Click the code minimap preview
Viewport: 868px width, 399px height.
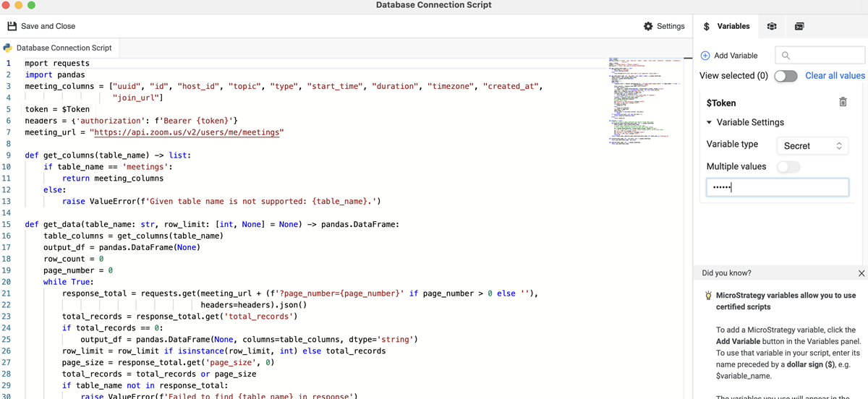[644, 101]
